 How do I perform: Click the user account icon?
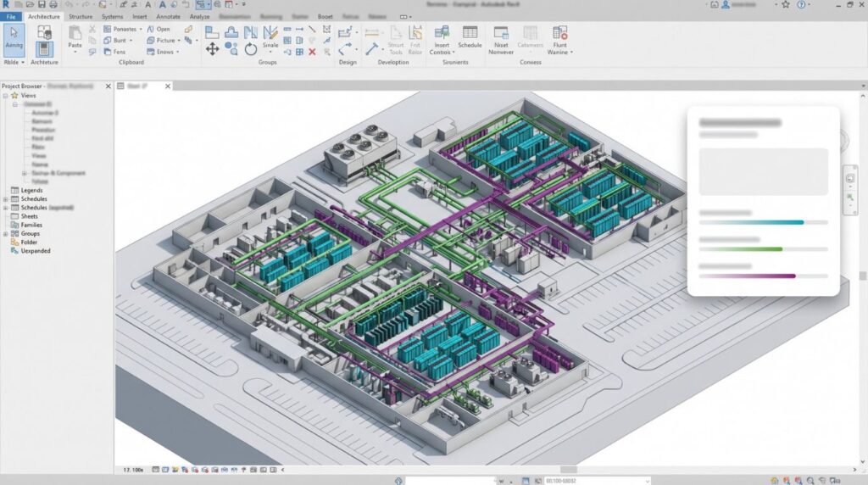click(x=726, y=4)
